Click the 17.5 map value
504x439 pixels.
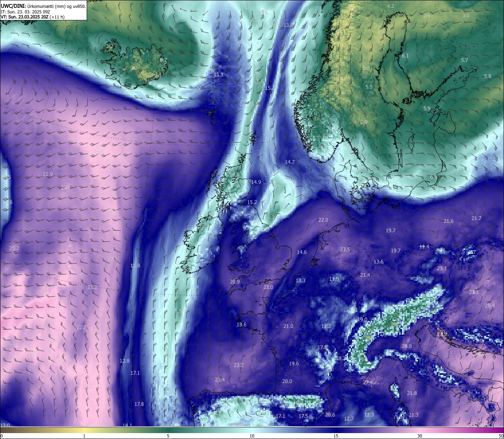pyautogui.click(x=303, y=416)
